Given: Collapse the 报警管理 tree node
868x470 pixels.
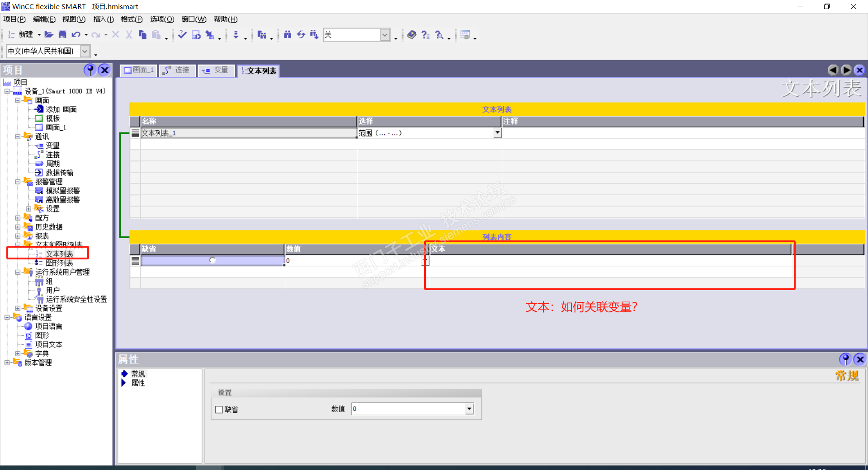Looking at the screenshot, I should pos(18,182).
